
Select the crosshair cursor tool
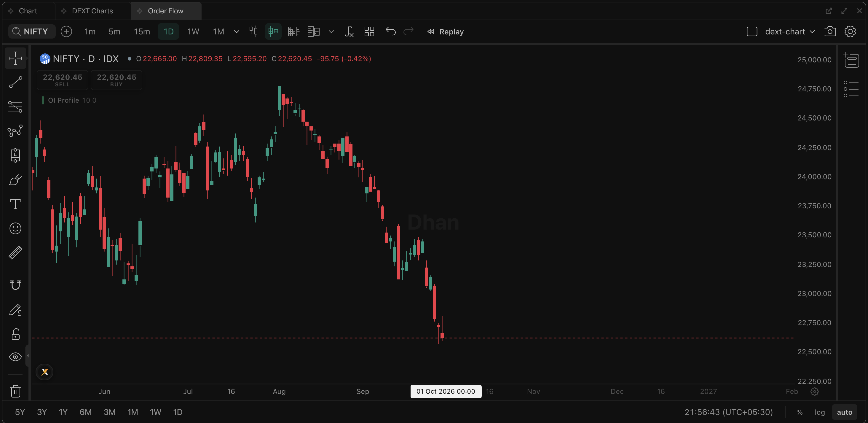(x=15, y=58)
